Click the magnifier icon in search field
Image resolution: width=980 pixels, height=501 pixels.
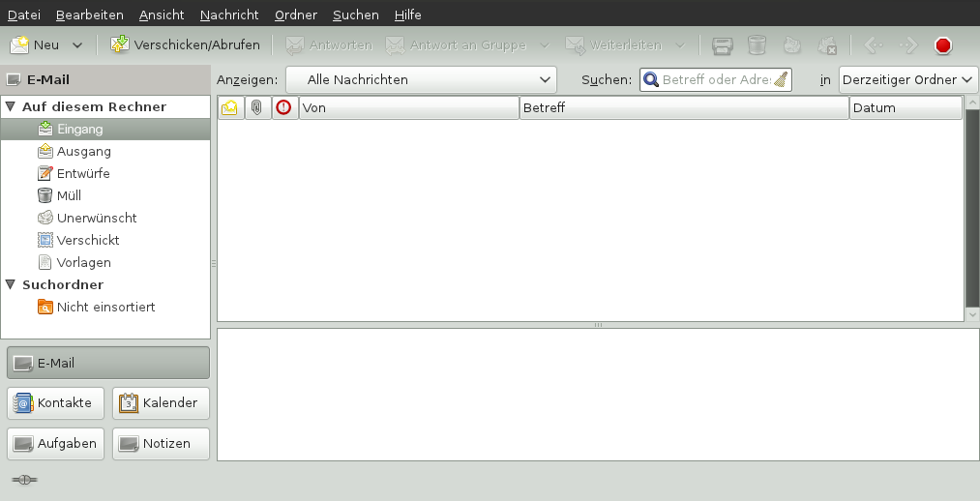(x=652, y=80)
